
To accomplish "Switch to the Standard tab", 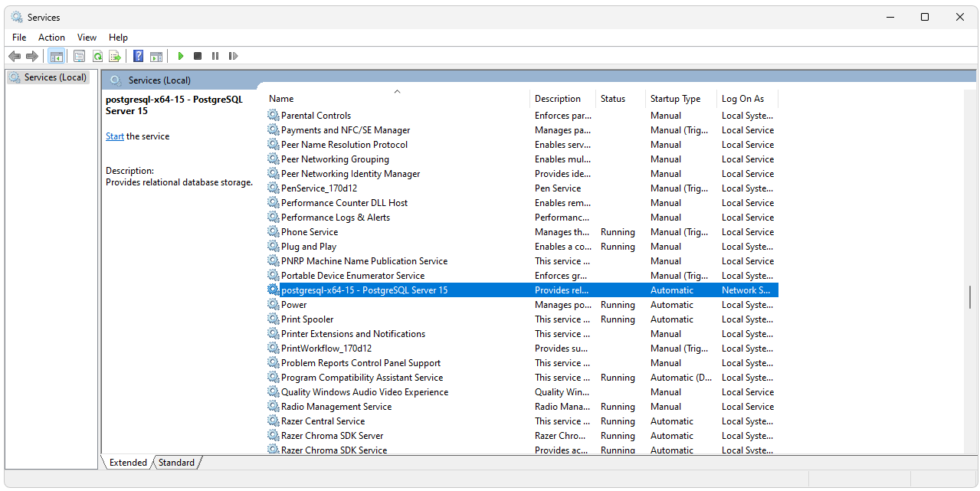I will 176,463.
